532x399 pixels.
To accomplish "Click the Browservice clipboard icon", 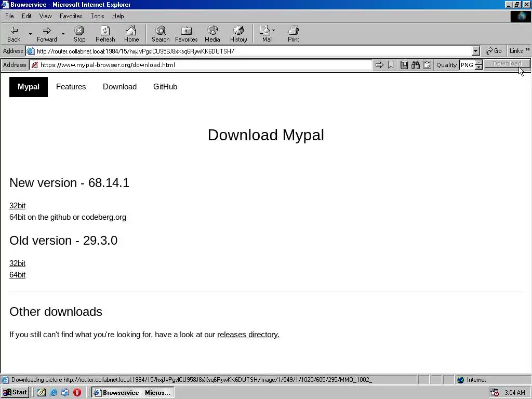I will [x=427, y=65].
